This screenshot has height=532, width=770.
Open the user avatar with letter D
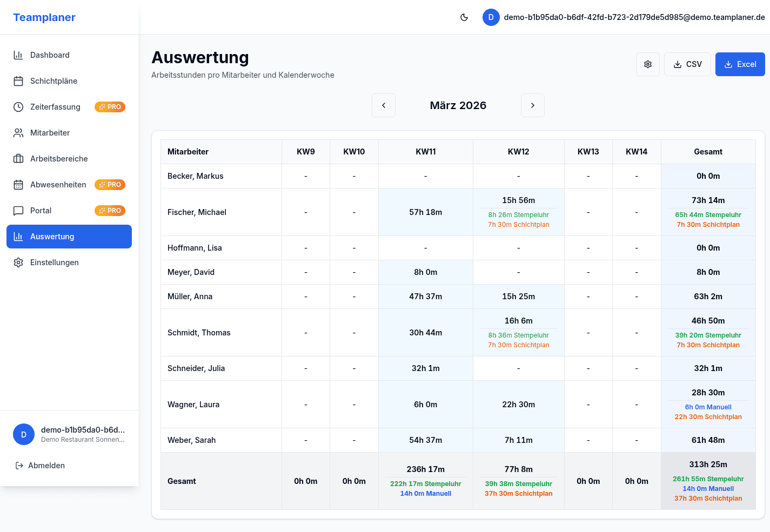pos(491,17)
